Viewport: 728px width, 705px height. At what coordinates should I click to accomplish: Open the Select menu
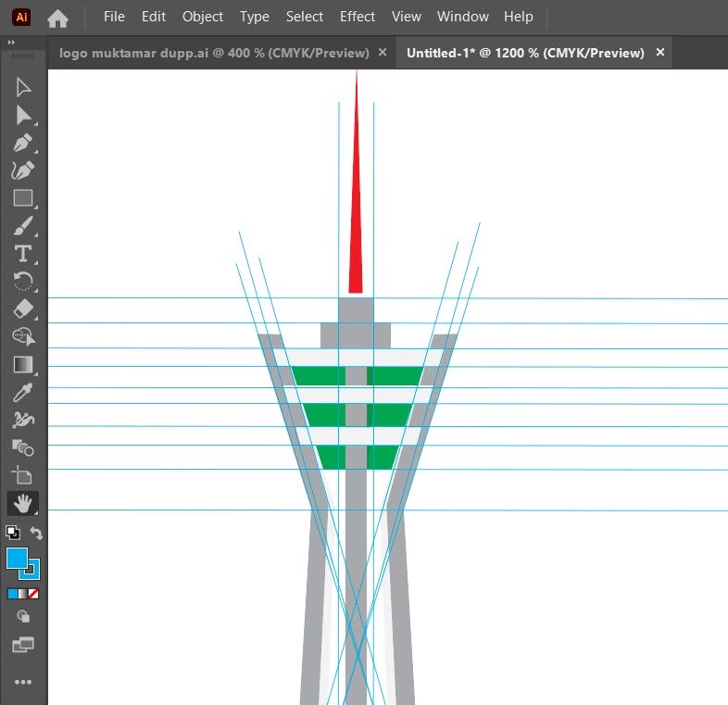click(x=305, y=17)
